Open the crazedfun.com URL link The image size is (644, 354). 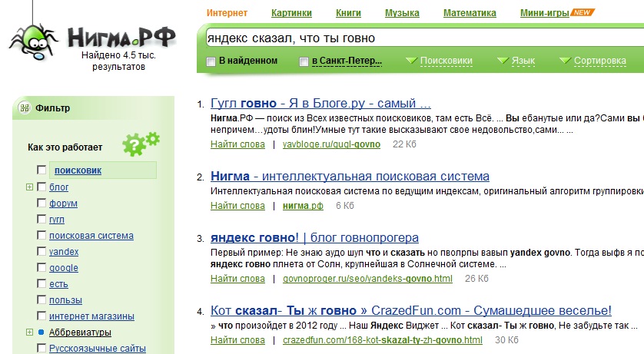point(383,340)
